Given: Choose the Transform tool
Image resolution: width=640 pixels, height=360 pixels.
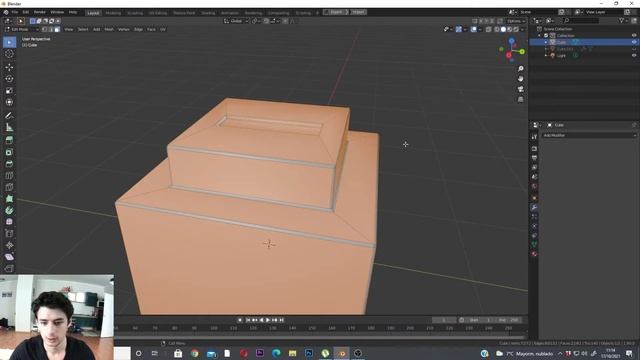Looking at the screenshot, I should click(x=9, y=102).
